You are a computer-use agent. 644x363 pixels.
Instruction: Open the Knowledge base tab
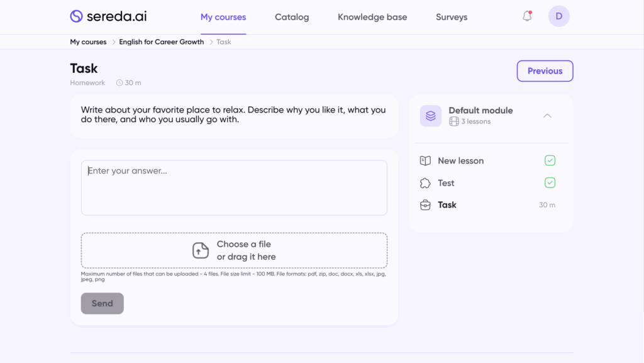(x=372, y=17)
